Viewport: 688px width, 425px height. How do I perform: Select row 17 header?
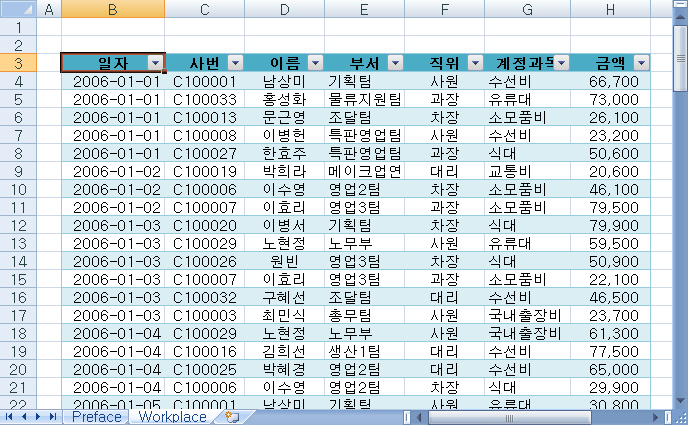pos(18,315)
